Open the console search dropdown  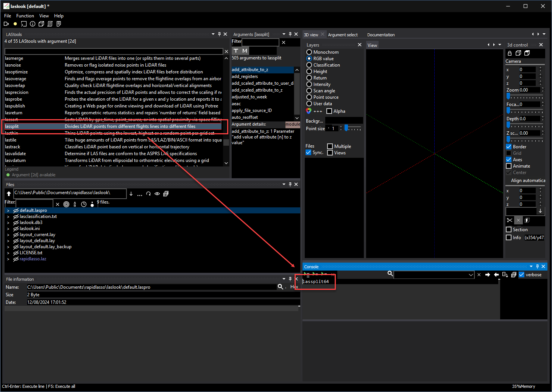click(471, 275)
